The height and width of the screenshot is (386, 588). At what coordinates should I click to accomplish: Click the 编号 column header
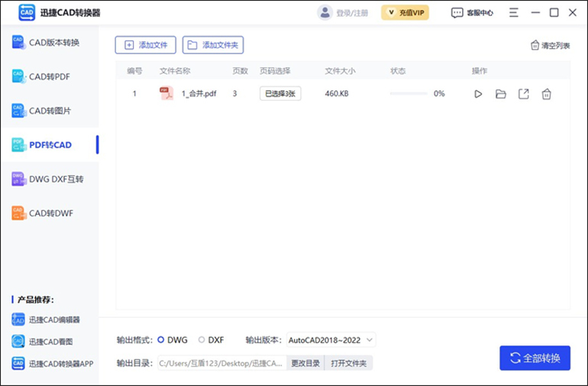(x=134, y=71)
